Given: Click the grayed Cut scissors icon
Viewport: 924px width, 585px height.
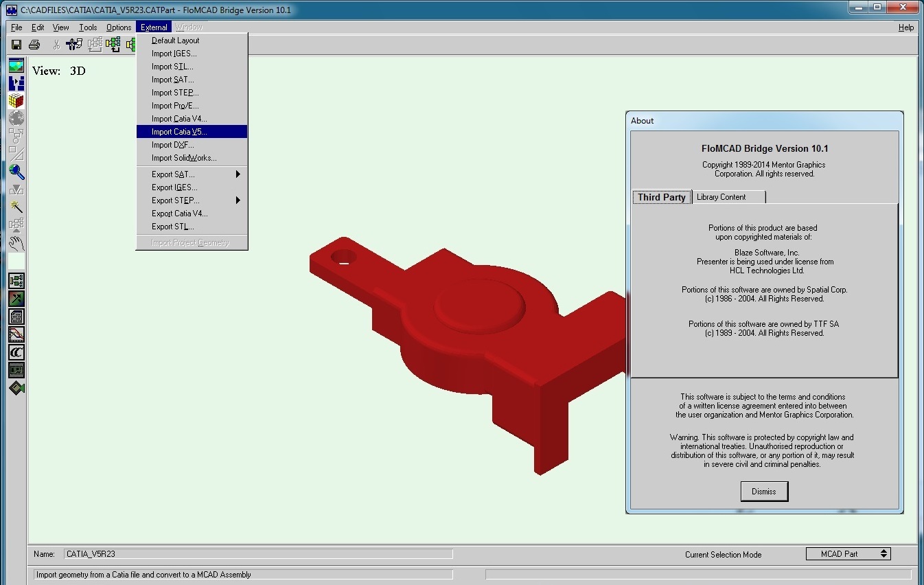Looking at the screenshot, I should pyautogui.click(x=56, y=45).
